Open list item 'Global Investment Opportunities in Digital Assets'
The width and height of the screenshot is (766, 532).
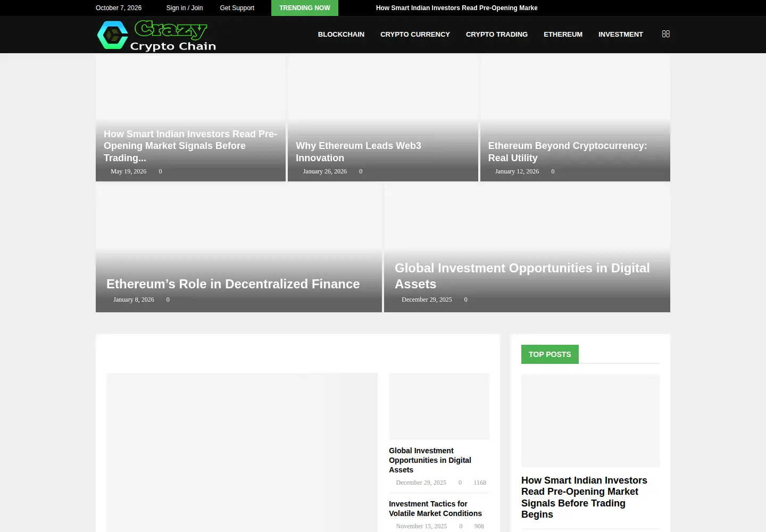pyautogui.click(x=430, y=460)
